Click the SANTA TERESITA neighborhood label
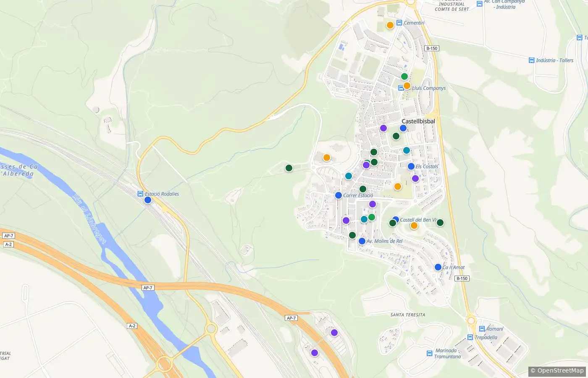 point(408,315)
